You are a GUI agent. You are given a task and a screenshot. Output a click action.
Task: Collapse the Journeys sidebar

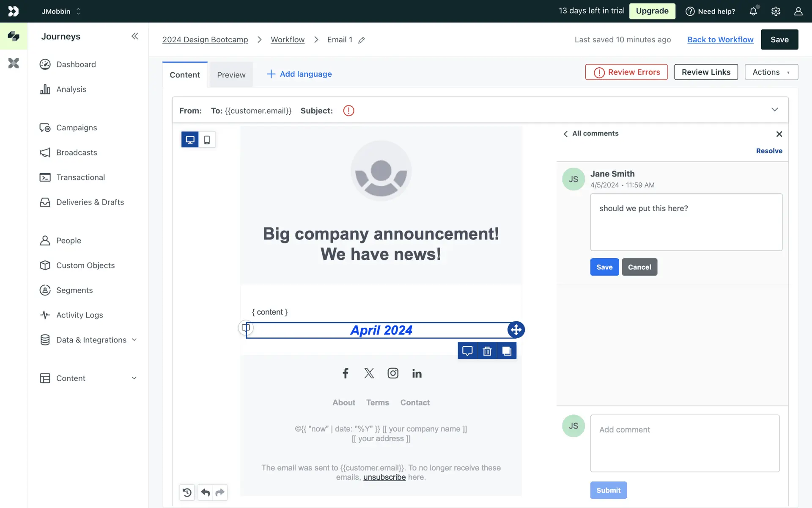(x=134, y=36)
